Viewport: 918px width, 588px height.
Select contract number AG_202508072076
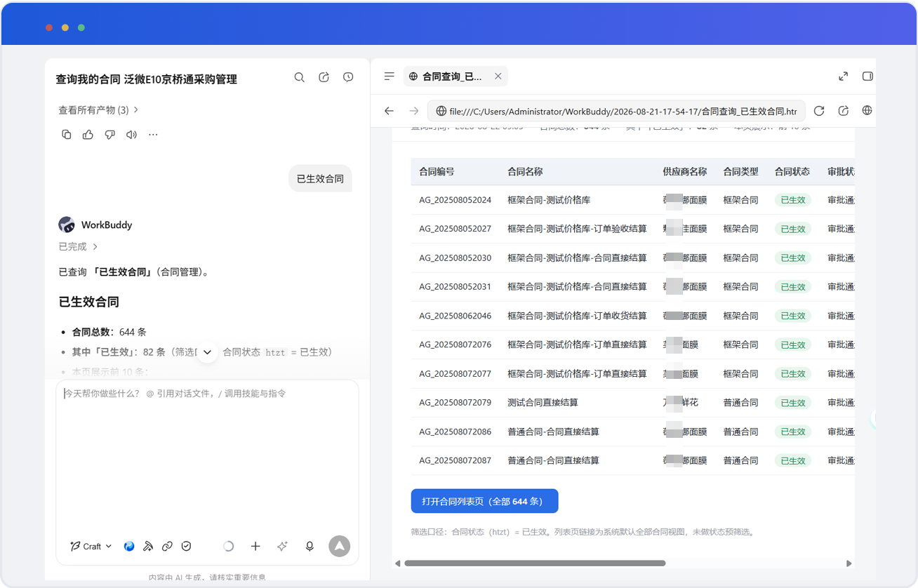(x=455, y=345)
